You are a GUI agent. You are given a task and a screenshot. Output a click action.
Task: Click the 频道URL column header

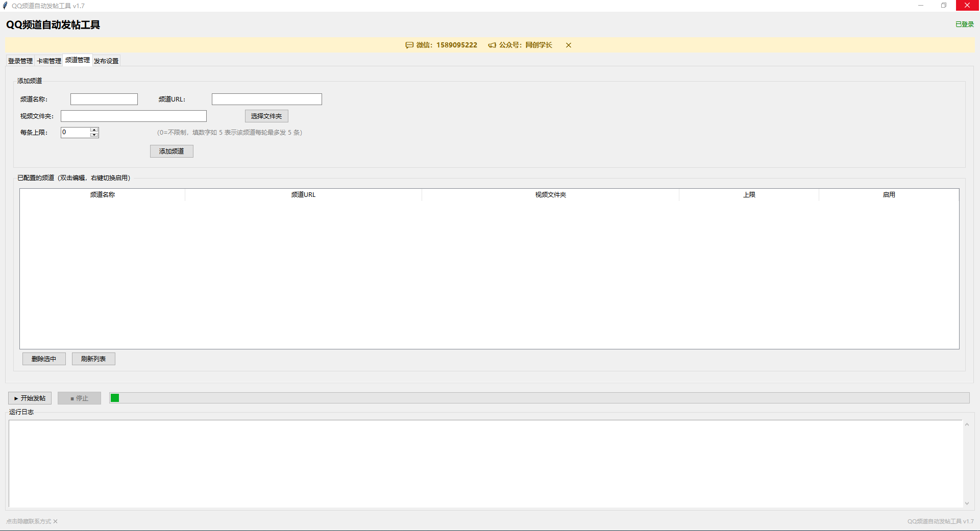click(303, 195)
